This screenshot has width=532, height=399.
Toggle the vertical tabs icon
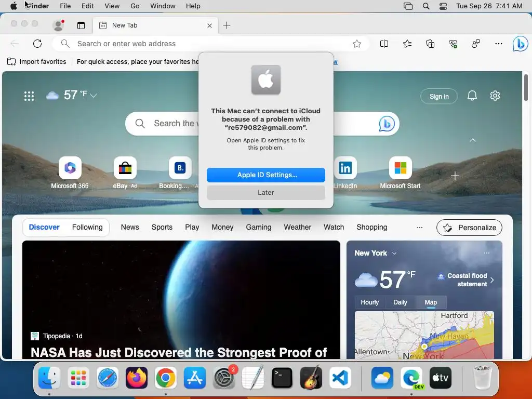pos(81,25)
